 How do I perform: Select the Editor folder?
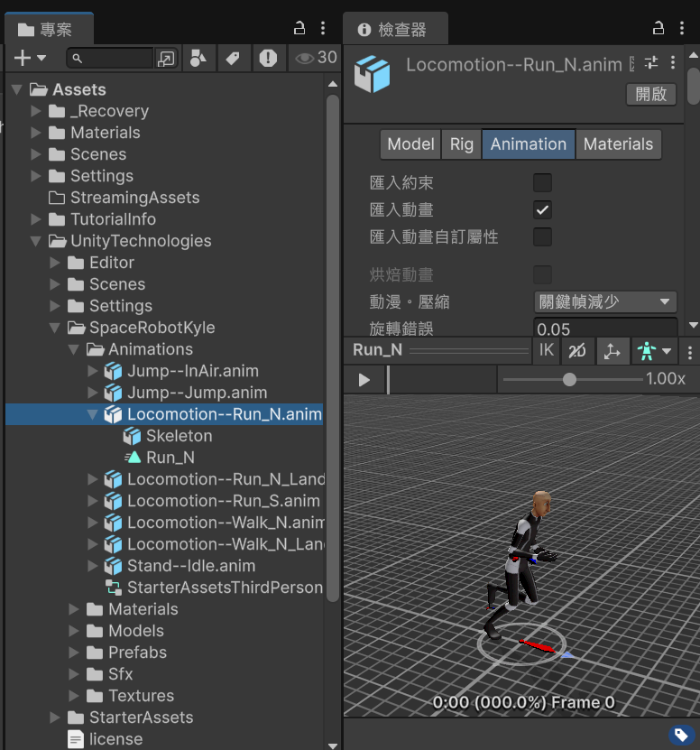coord(112,263)
